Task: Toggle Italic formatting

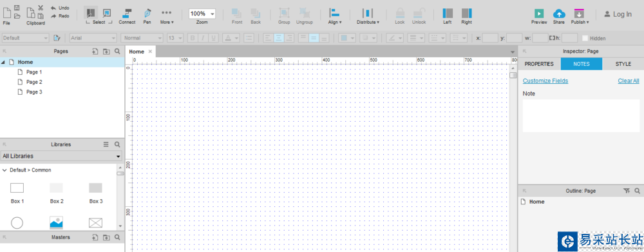Action: 203,38
